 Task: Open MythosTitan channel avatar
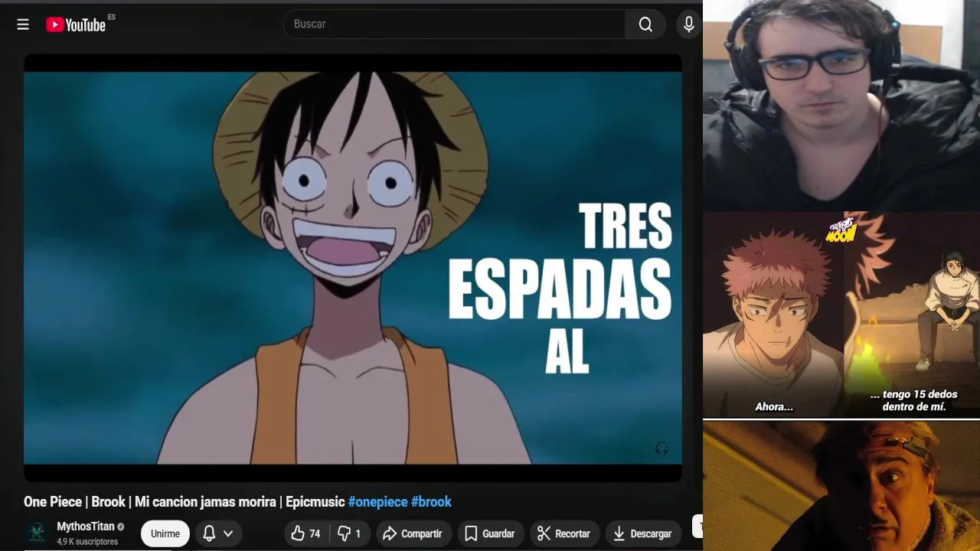pyautogui.click(x=36, y=533)
